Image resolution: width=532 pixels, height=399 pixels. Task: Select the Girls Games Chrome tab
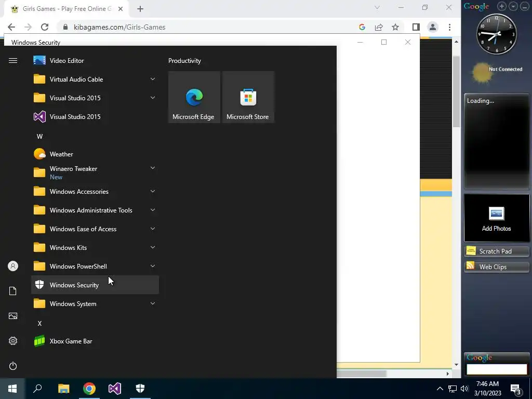[66, 9]
